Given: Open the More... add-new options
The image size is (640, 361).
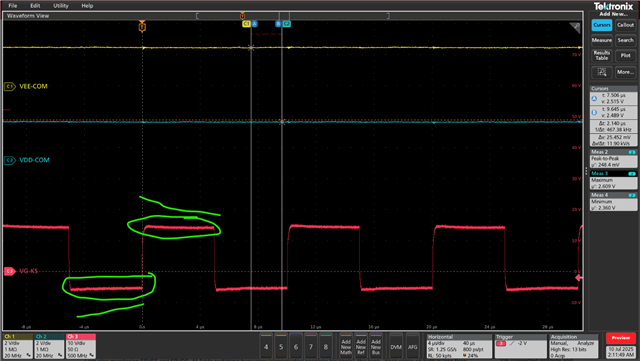Looking at the screenshot, I should (x=625, y=72).
